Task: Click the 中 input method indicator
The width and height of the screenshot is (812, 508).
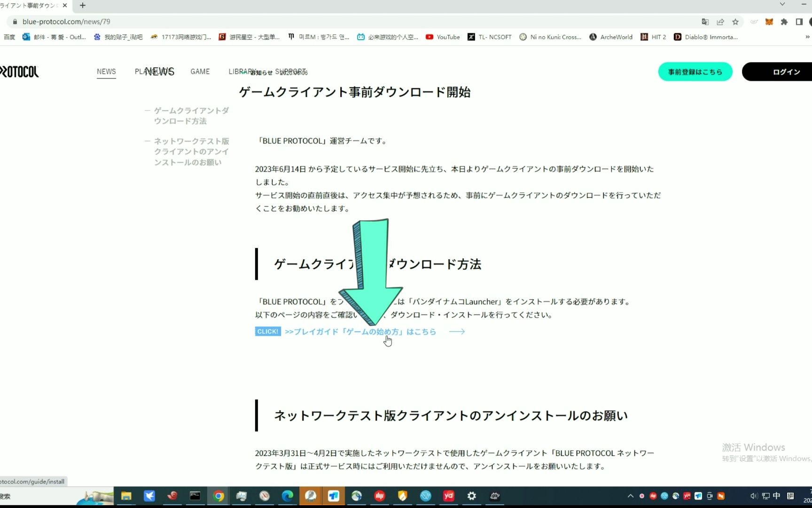Action: tap(777, 496)
